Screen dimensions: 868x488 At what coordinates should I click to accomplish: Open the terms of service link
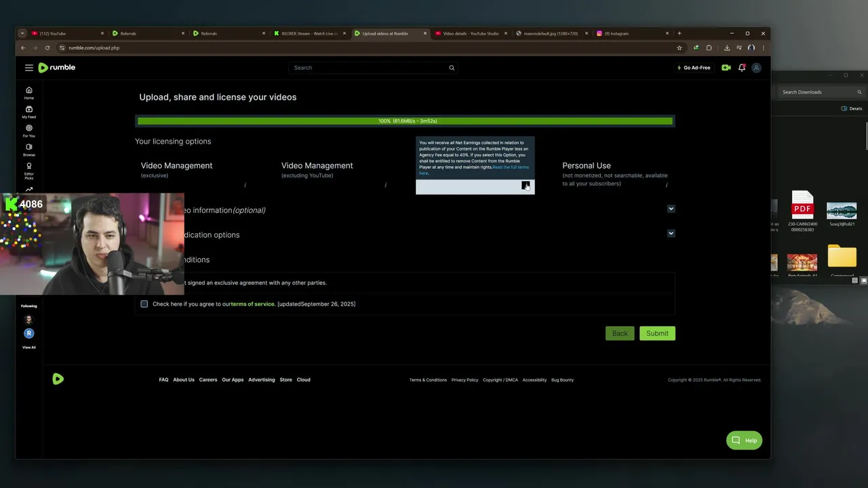click(252, 304)
